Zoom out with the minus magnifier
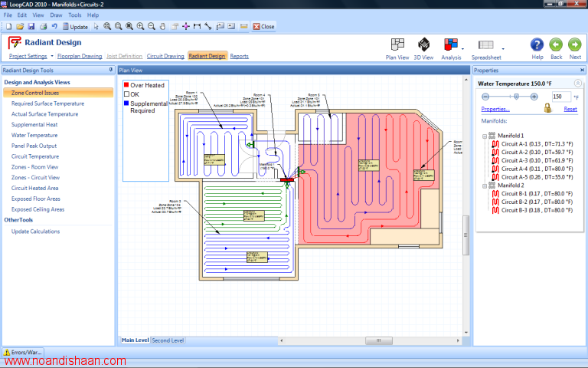The height and width of the screenshot is (368, 588). (x=152, y=27)
